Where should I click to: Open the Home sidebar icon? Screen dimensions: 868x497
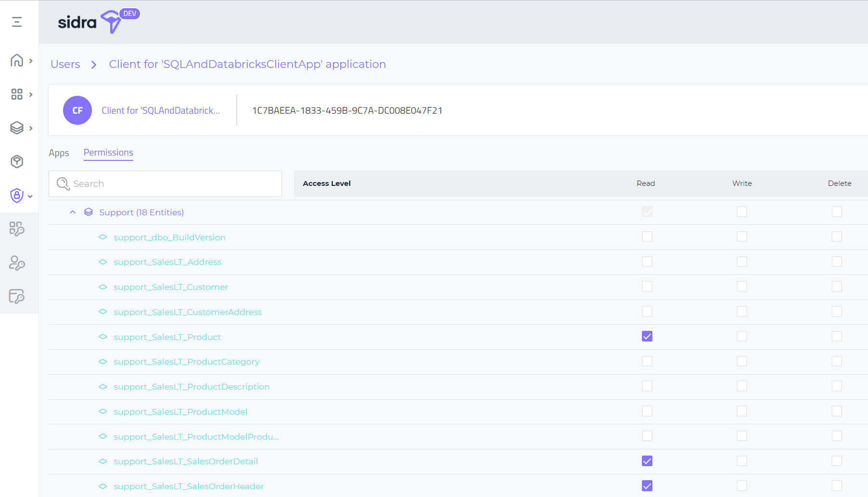pyautogui.click(x=17, y=61)
